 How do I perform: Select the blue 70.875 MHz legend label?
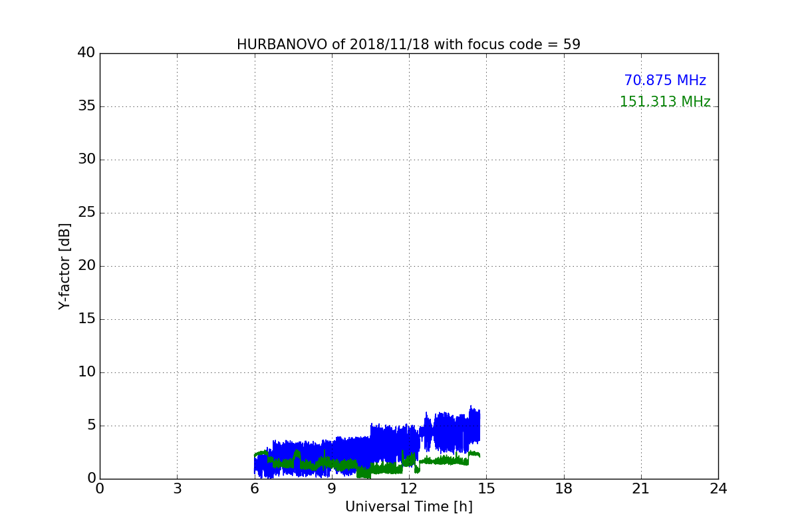click(x=665, y=80)
